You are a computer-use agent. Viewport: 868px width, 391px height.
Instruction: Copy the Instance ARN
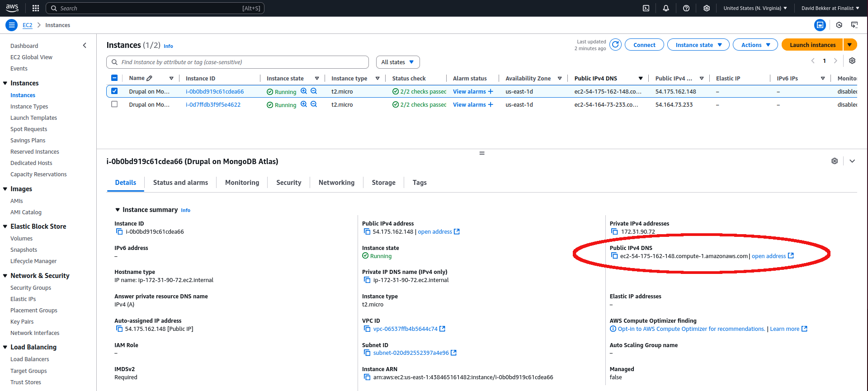coord(367,377)
